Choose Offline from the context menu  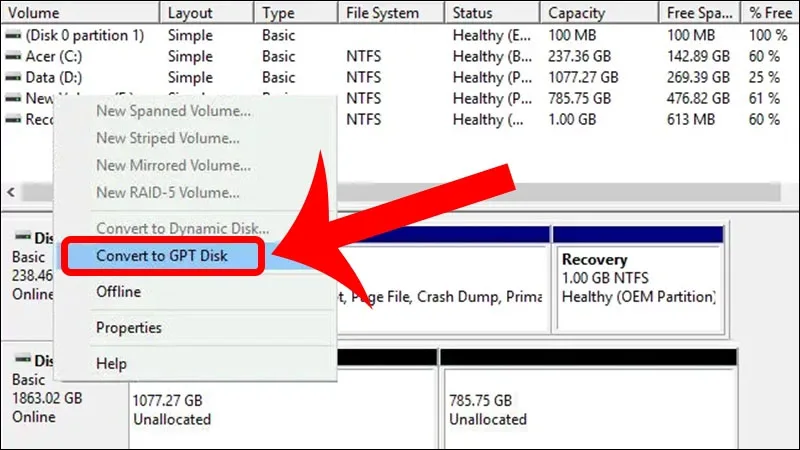click(118, 292)
